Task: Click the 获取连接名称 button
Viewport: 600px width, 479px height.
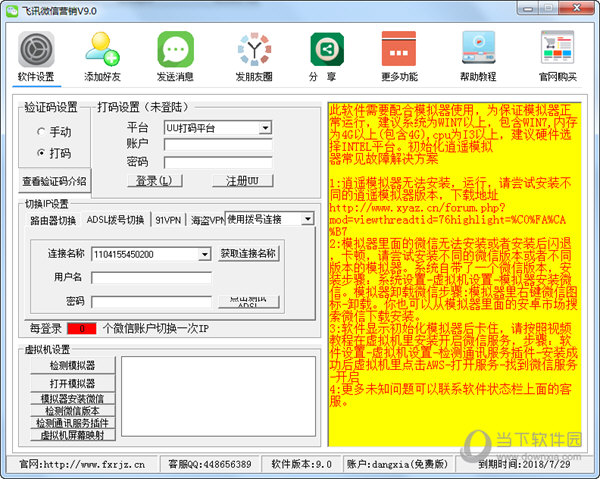Action: (x=248, y=254)
